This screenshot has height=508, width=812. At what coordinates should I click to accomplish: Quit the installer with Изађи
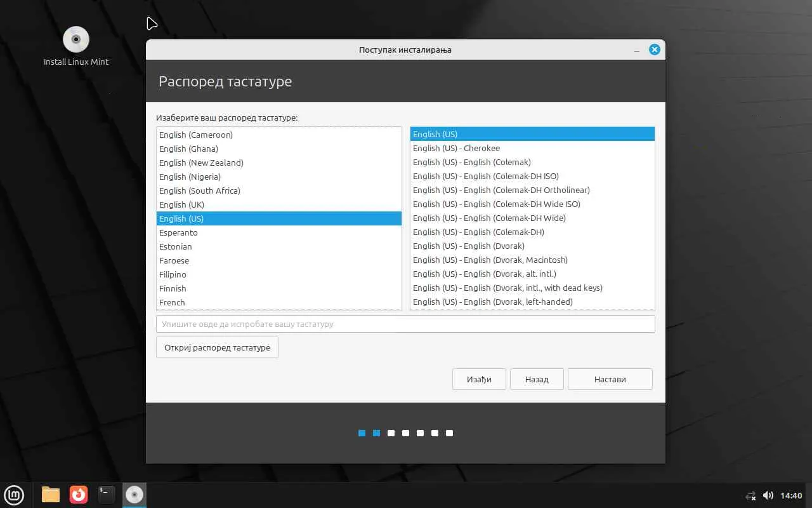click(x=479, y=379)
